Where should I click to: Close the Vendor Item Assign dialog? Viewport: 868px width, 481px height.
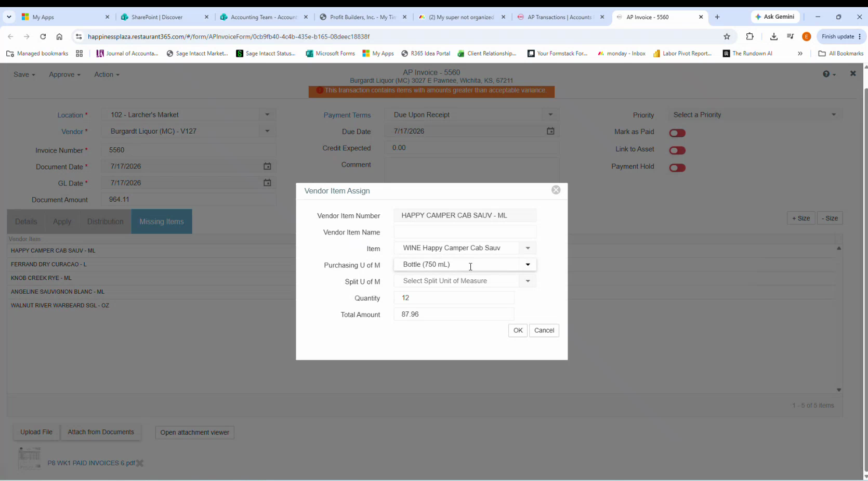pos(556,190)
